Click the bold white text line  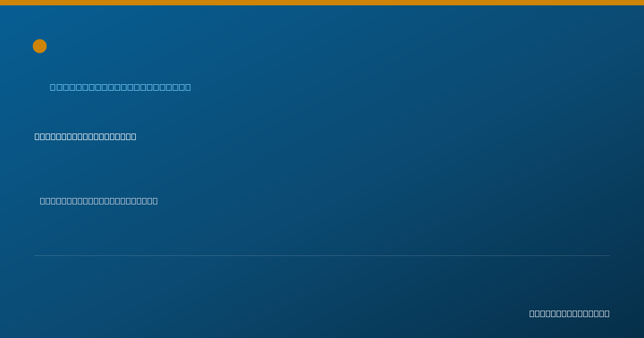pyautogui.click(x=85, y=136)
